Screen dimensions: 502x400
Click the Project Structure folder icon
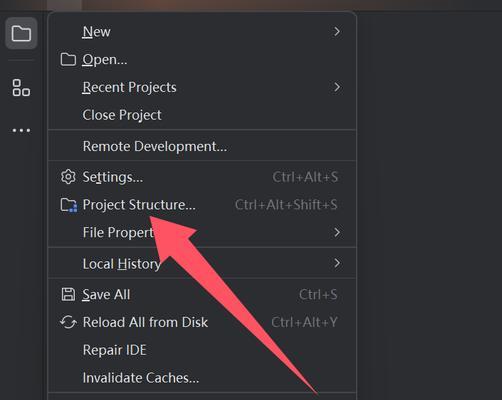click(69, 205)
